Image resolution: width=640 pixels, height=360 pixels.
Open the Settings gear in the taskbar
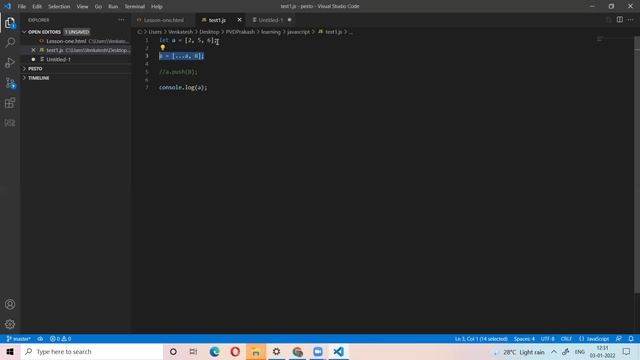tap(276, 352)
